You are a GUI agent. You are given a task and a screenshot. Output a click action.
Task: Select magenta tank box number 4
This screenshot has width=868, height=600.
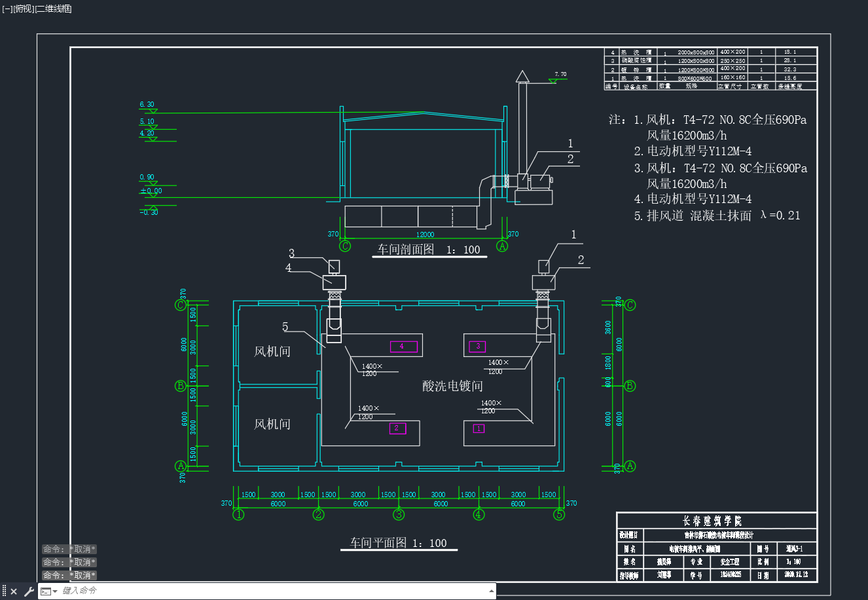[x=403, y=347]
